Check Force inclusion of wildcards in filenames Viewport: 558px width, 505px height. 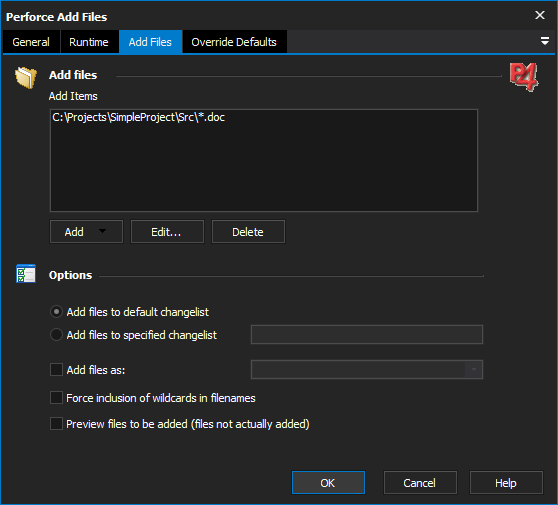[x=56, y=398]
